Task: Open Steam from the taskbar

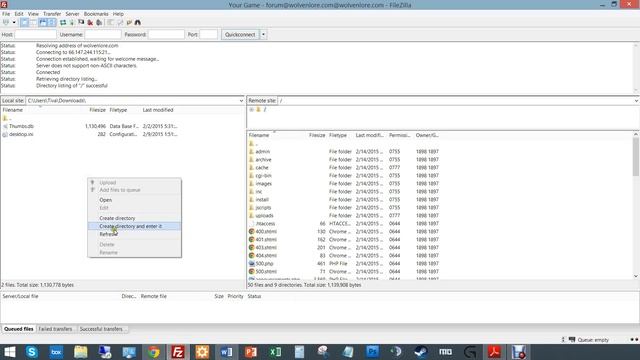Action: click(x=421, y=352)
